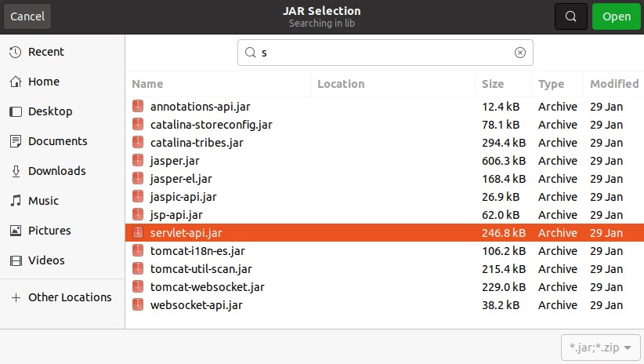The width and height of the screenshot is (644, 364).
Task: Sort by Modified column header
Action: (x=613, y=84)
